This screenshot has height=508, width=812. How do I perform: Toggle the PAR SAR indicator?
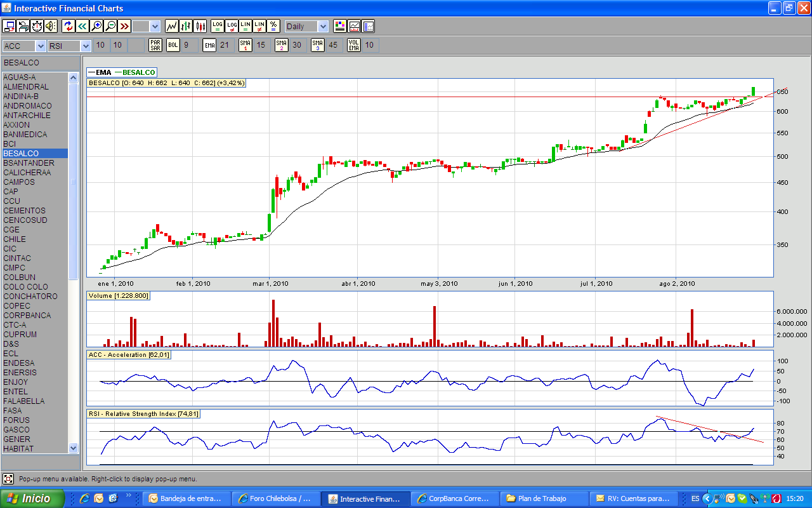click(x=155, y=45)
